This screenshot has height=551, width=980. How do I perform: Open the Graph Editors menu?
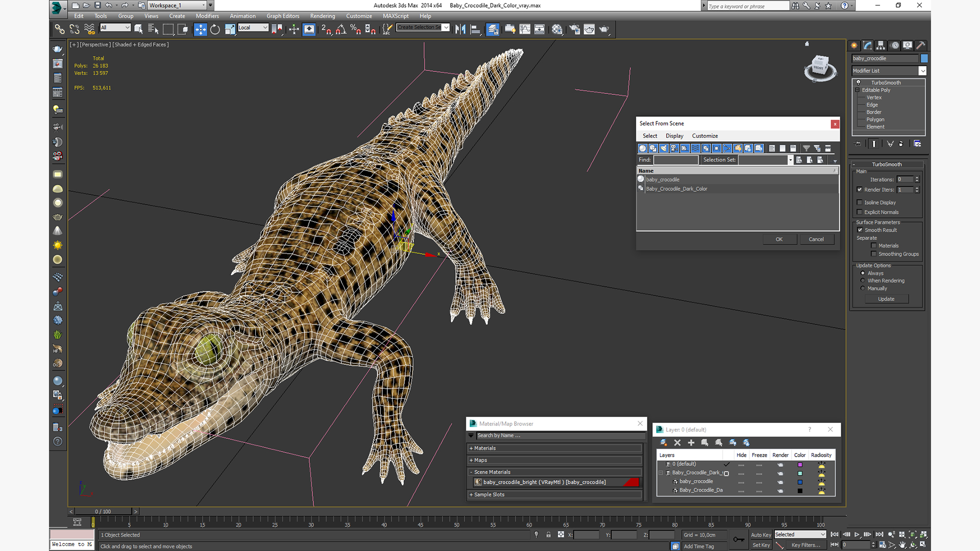click(283, 16)
